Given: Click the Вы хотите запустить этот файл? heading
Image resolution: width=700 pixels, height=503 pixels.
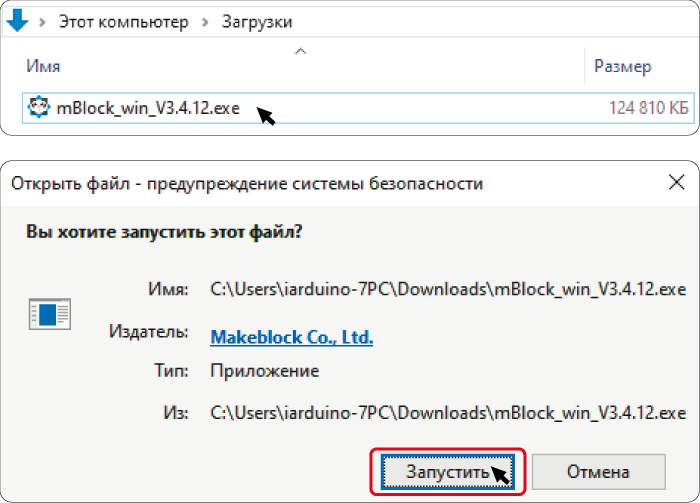Looking at the screenshot, I should 164,232.
